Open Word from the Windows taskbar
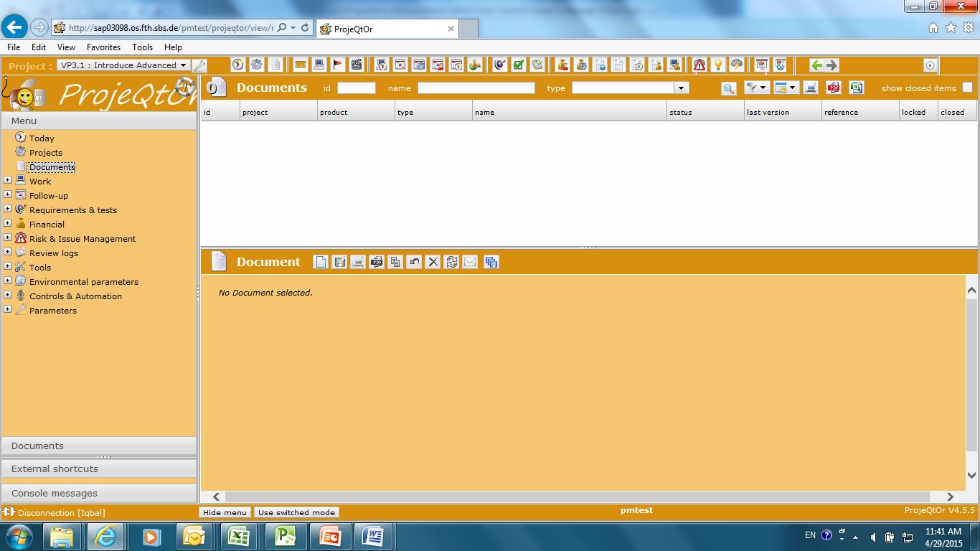 point(372,537)
